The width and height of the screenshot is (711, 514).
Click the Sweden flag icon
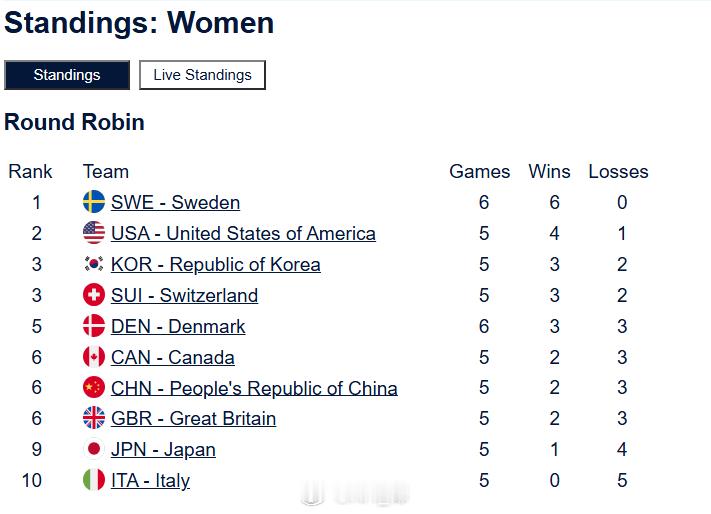[94, 202]
